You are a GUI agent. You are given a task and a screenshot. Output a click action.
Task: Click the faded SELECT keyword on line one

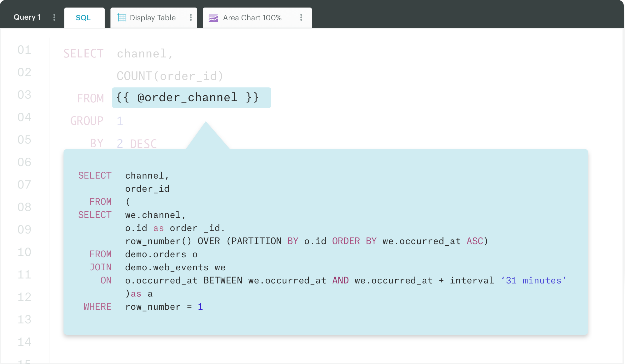click(83, 54)
